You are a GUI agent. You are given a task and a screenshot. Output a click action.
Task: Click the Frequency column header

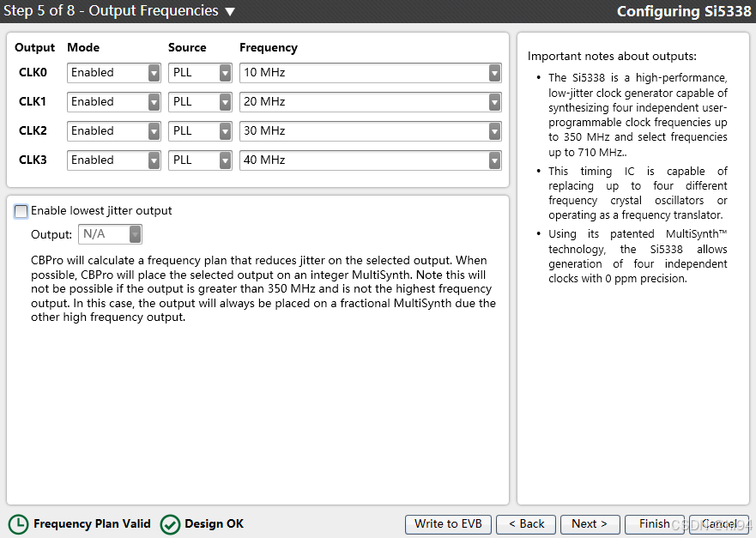tap(269, 48)
